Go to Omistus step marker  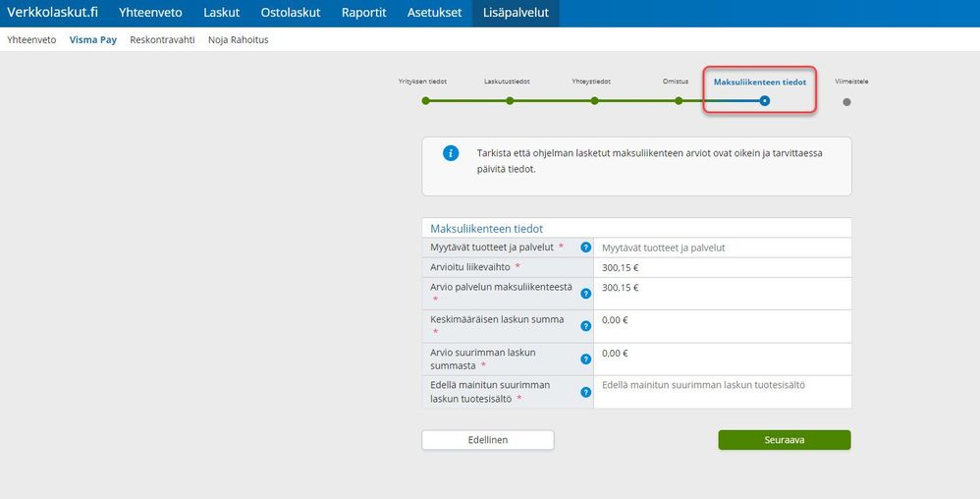(x=679, y=100)
